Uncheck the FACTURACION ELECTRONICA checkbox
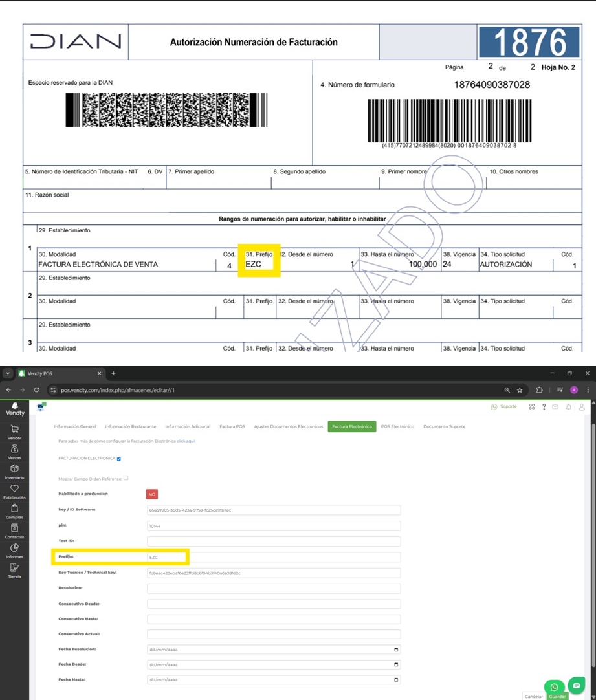 click(x=119, y=459)
